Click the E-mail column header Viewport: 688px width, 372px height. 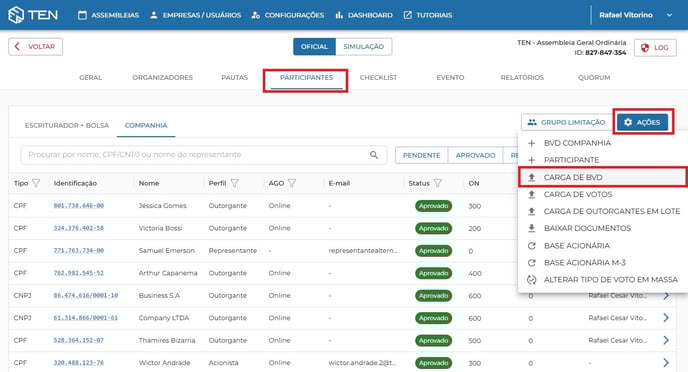(339, 183)
